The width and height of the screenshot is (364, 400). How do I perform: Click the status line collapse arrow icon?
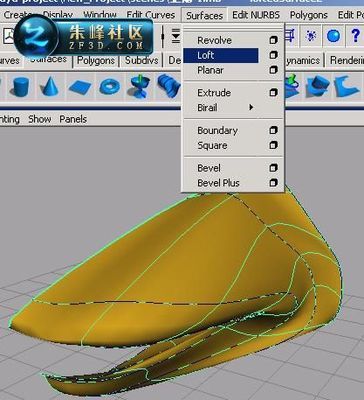(176, 36)
